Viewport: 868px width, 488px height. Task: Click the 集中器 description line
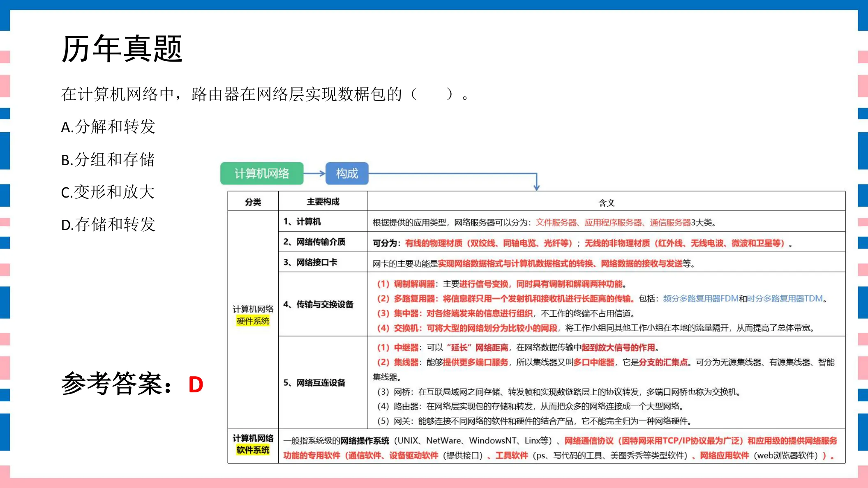[506, 313]
